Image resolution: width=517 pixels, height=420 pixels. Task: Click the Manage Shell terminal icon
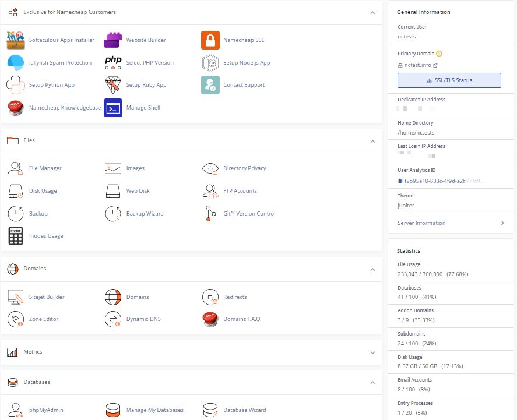click(113, 108)
